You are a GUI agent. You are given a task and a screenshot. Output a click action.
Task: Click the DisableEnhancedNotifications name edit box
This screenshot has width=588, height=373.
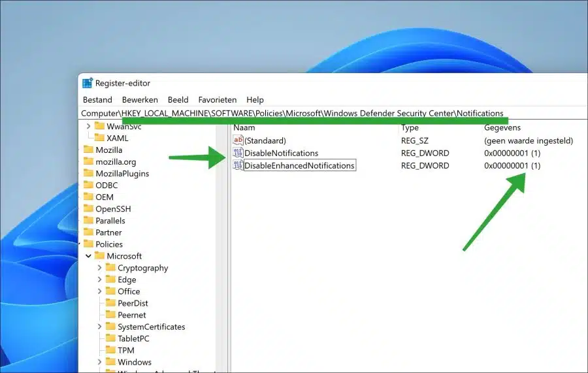[300, 165]
